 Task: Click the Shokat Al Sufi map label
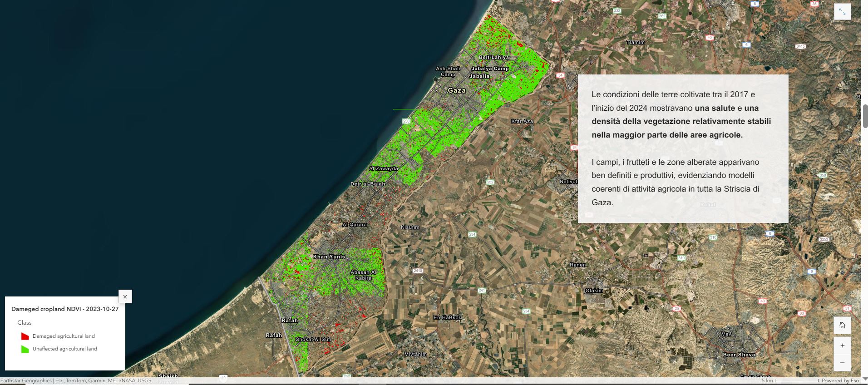314,339
